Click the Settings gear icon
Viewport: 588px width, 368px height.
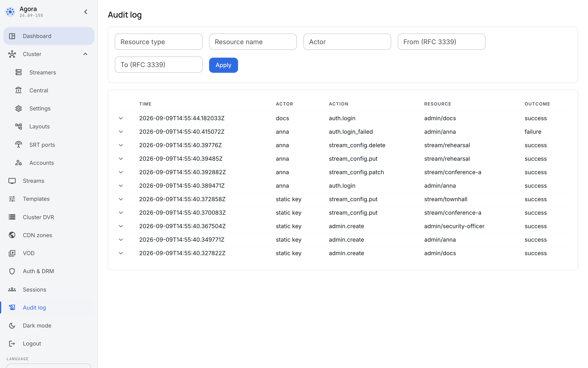click(19, 108)
